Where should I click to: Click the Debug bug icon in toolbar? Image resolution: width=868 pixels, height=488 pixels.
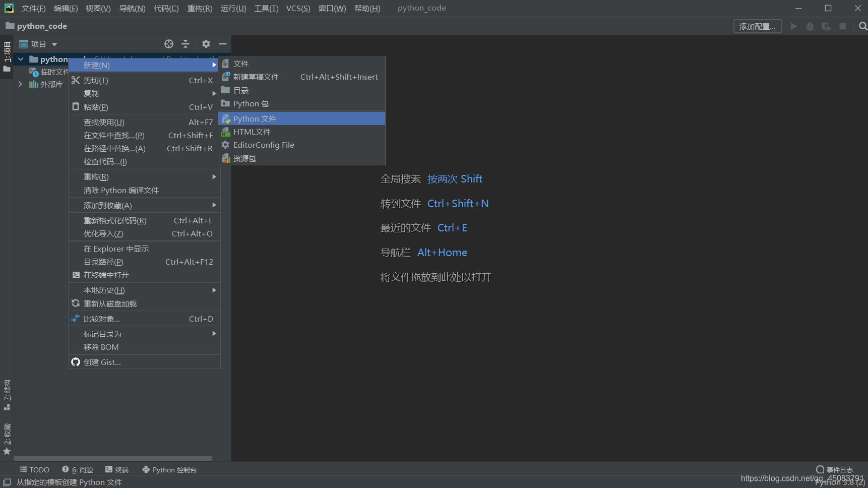[x=810, y=26]
